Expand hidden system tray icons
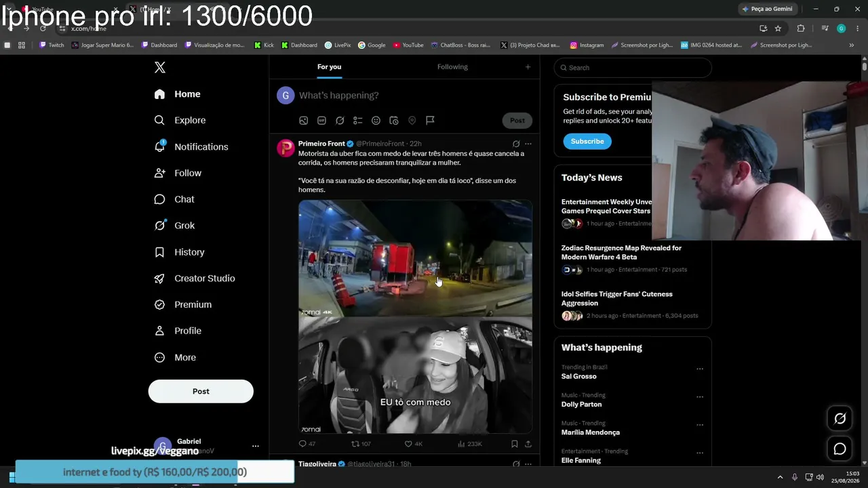The width and height of the screenshot is (868, 488). click(x=780, y=477)
